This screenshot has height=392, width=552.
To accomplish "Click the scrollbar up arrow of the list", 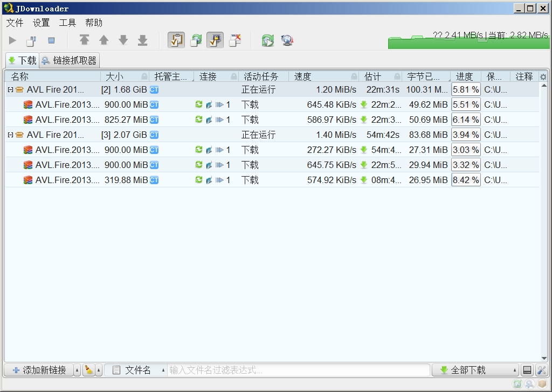I will 543,86.
